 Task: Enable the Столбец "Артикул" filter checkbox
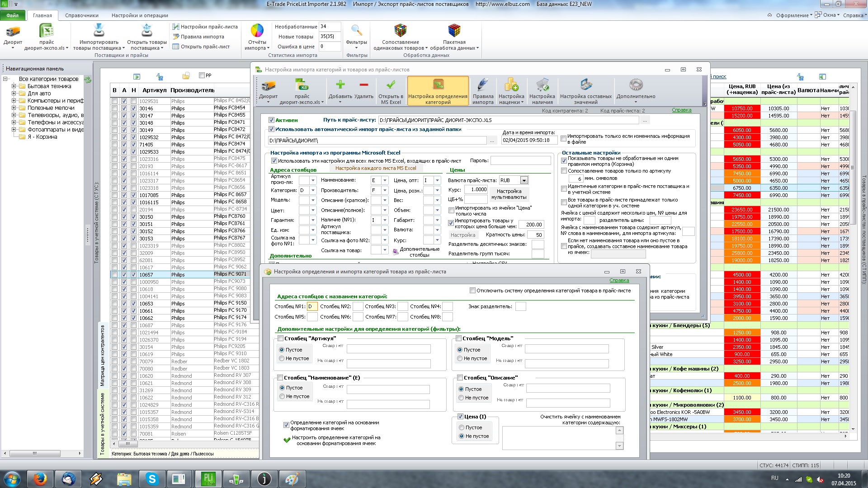pos(280,338)
